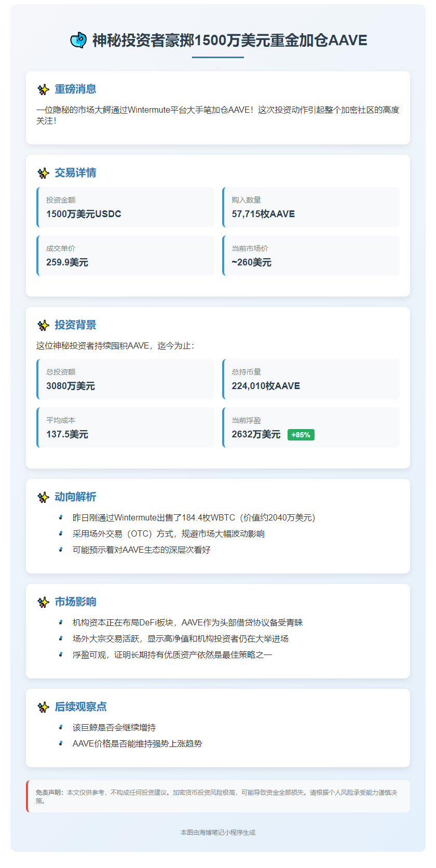Click the line 这位神秘投资者持续囤积AAVE，迄今为止

click(115, 345)
